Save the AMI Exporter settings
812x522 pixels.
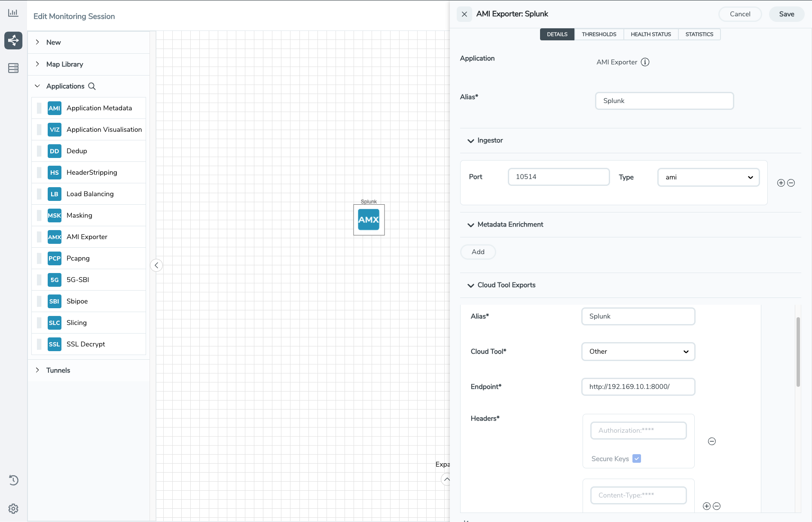787,14
